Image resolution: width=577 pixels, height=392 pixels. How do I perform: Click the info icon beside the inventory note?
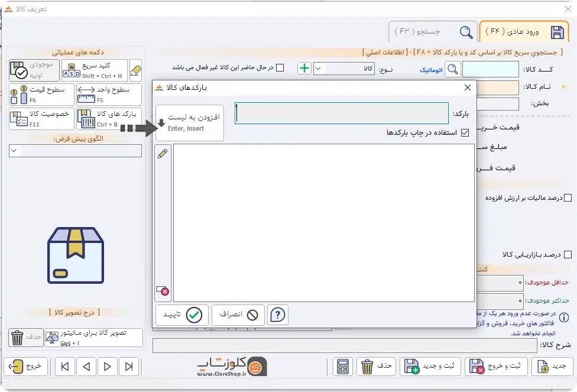pos(564,318)
